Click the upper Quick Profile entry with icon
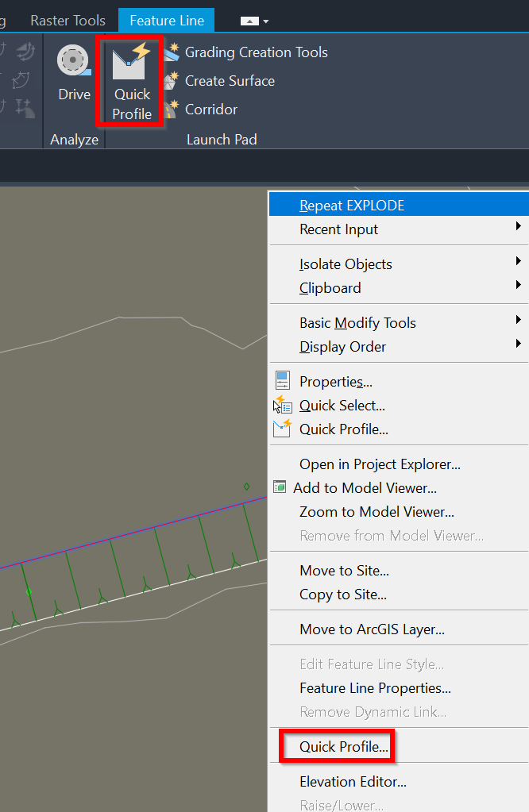The height and width of the screenshot is (812, 529). [399, 429]
